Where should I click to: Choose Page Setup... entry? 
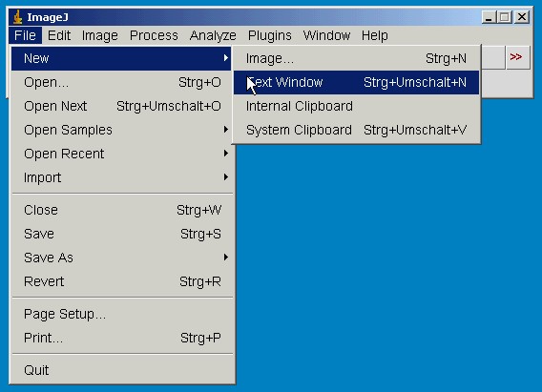(x=121, y=314)
